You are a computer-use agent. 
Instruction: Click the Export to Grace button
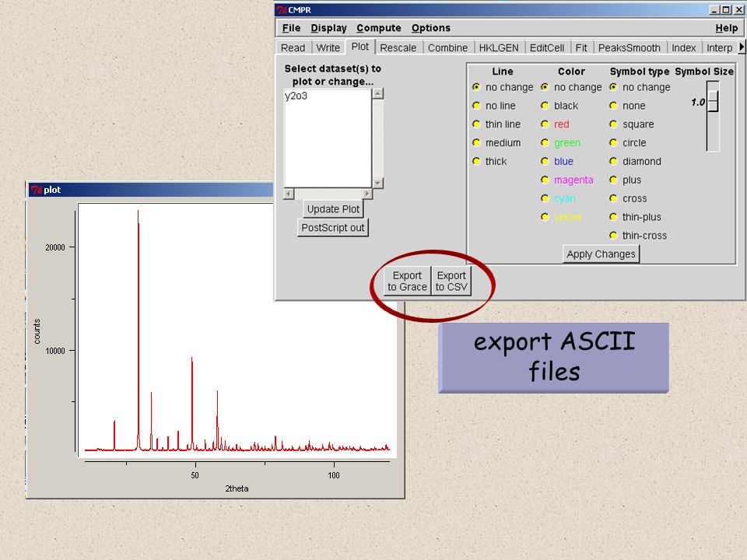(x=407, y=281)
